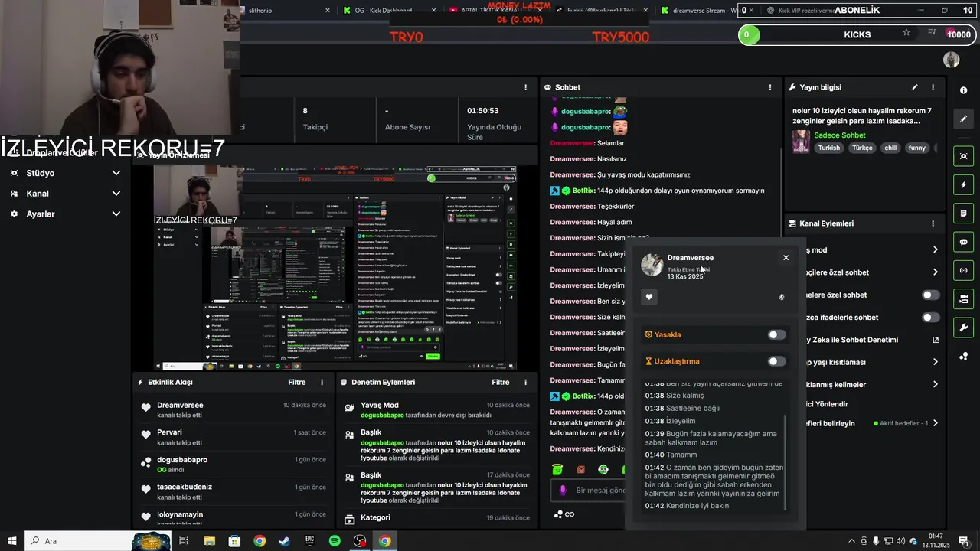Click the camera-list icon in right sidebar
The height and width of the screenshot is (551, 980).
pos(963,298)
